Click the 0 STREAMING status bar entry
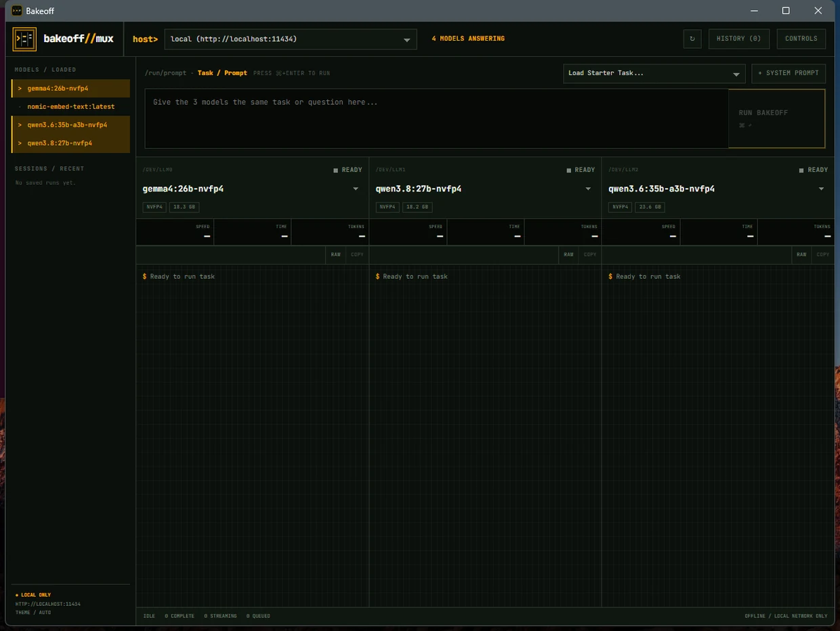Screen dimensions: 840x631 coord(221,616)
